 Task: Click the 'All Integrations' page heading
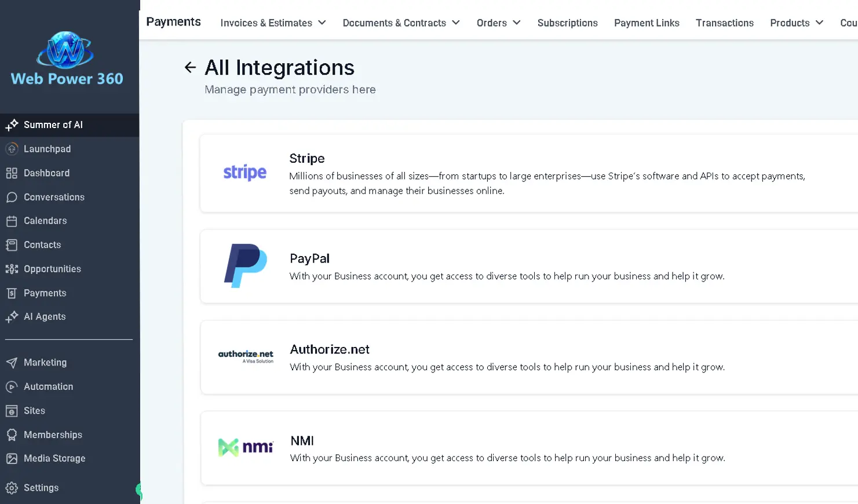click(x=279, y=68)
